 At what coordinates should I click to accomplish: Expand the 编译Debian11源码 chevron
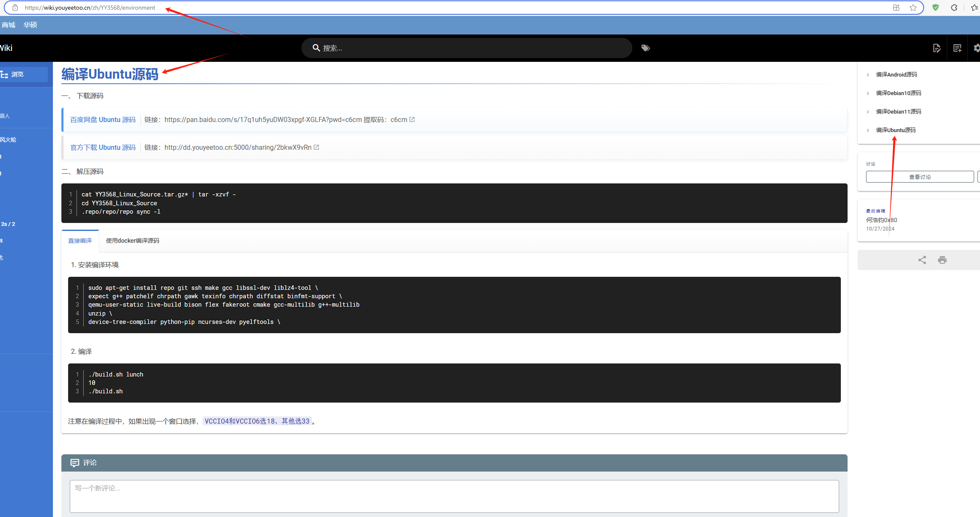(868, 112)
